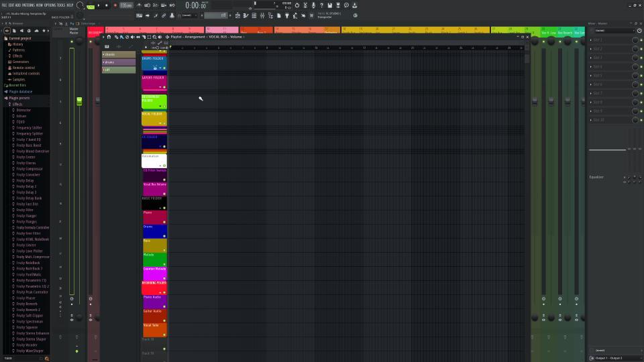
Task: Mute the Drums track via its dot
Action: tap(164, 236)
